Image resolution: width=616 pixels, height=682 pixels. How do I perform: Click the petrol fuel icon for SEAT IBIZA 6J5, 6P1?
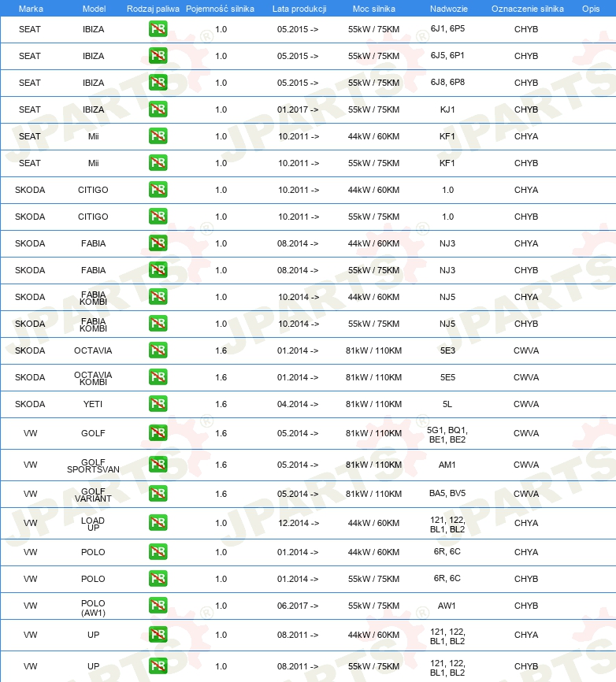158,56
